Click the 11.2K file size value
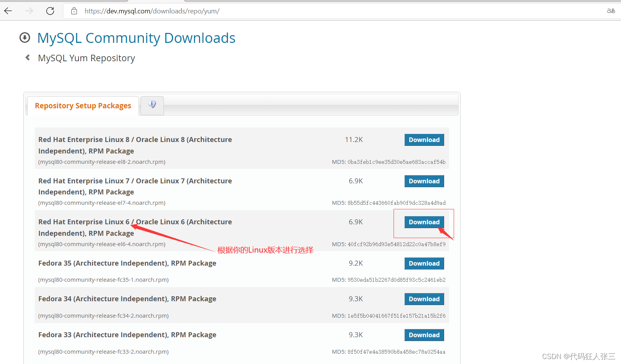621x364 pixels. tap(354, 140)
